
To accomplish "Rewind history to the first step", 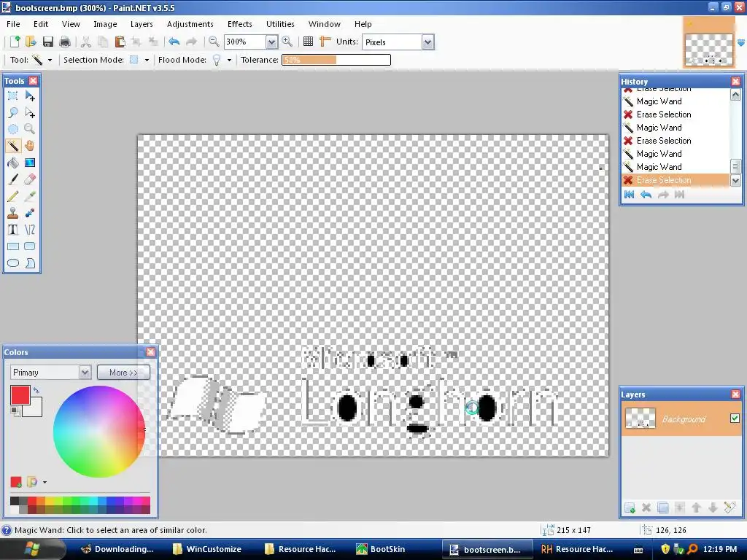I will tap(629, 194).
